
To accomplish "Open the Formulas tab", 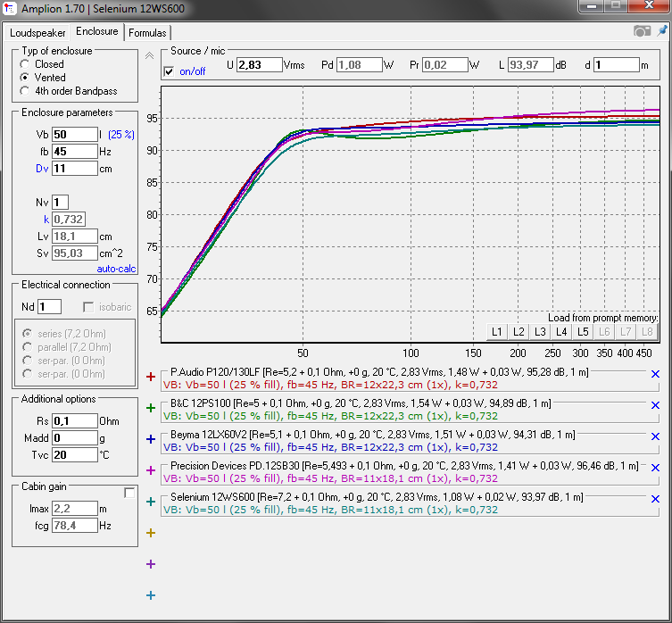I will coord(147,33).
